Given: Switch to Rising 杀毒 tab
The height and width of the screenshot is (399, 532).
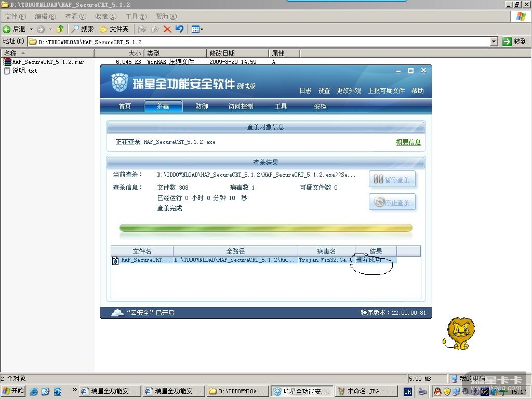Looking at the screenshot, I should [x=163, y=106].
